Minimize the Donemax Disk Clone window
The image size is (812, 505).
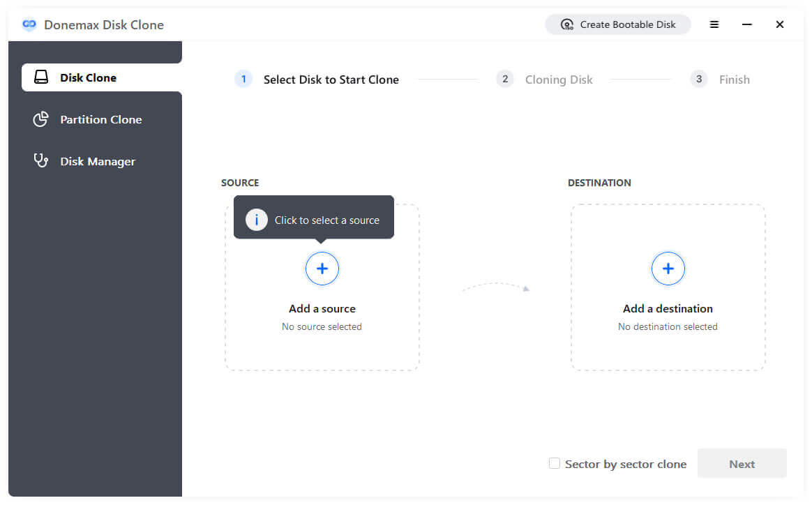coord(747,24)
